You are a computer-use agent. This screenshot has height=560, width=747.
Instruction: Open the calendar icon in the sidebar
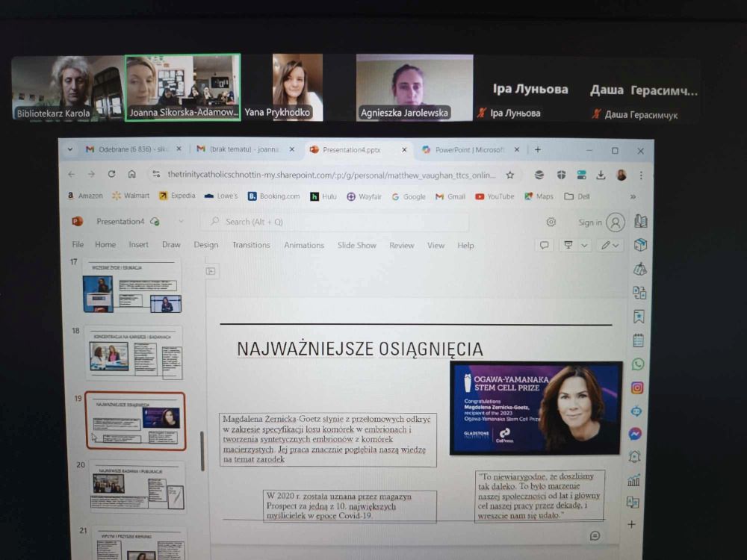click(x=639, y=340)
